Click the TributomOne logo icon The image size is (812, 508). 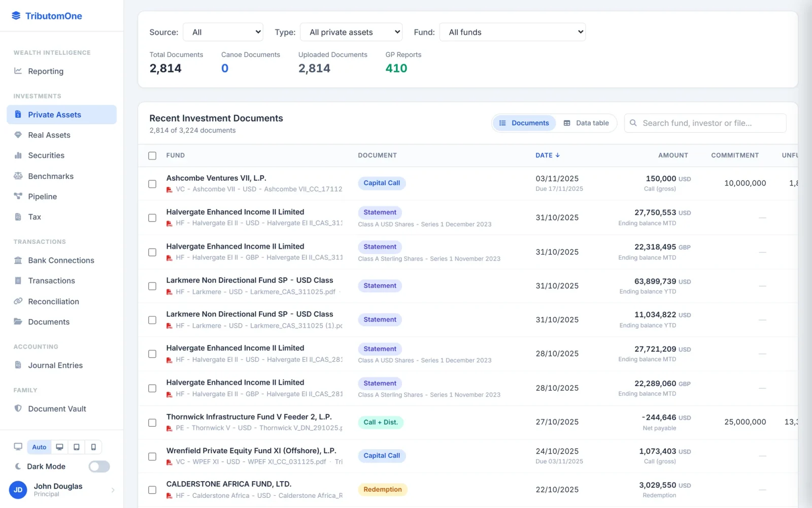pyautogui.click(x=16, y=16)
